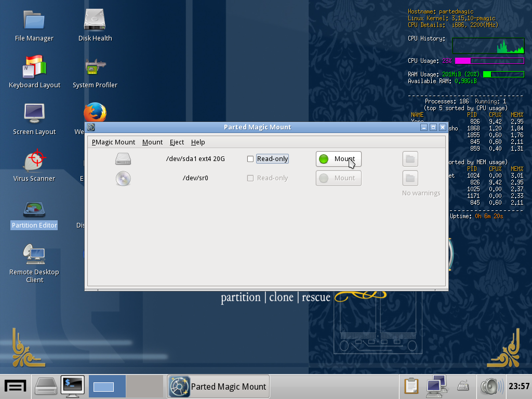Image resolution: width=532 pixels, height=399 pixels.
Task: Click the /dev/sr0 optical disc icon
Action: click(x=123, y=178)
